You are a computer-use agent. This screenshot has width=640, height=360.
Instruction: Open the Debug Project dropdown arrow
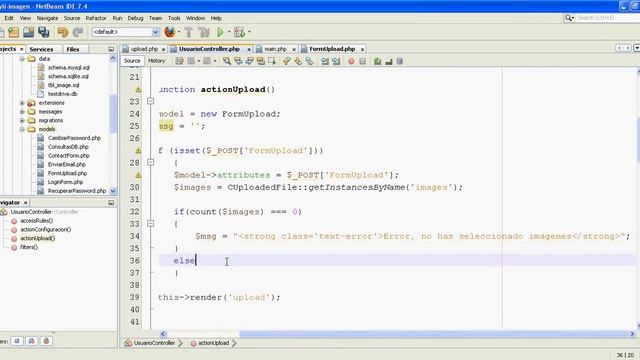click(249, 32)
